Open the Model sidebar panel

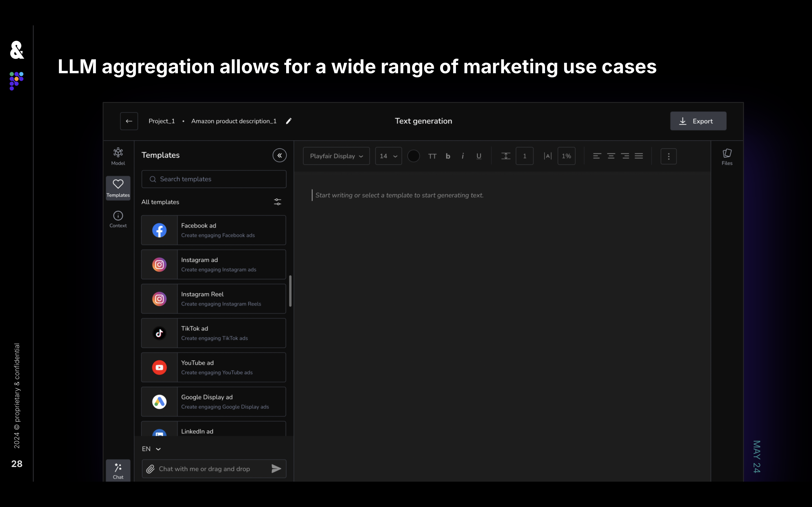[x=118, y=156]
